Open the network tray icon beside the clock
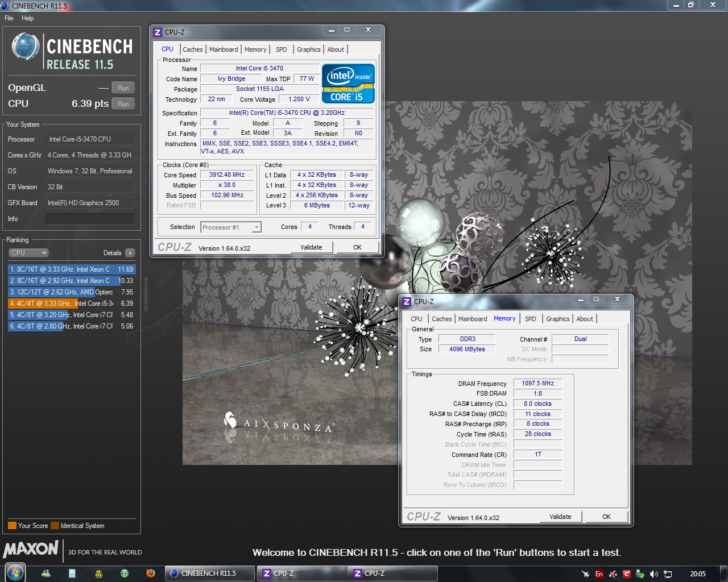The height and width of the screenshot is (582, 728). [x=668, y=574]
